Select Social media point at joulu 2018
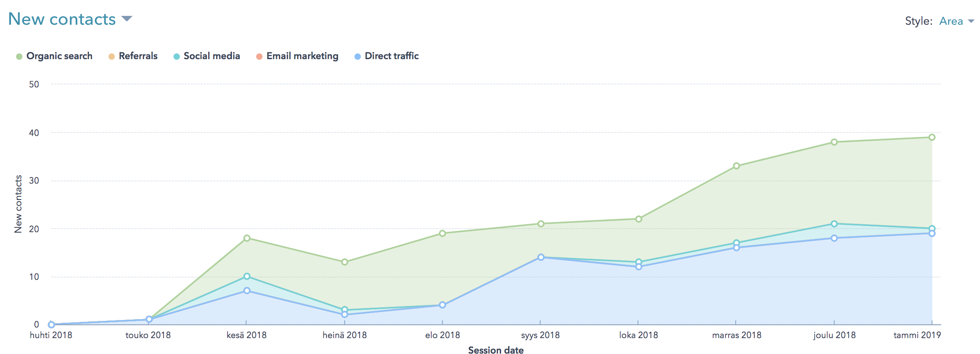This screenshot has height=354, width=980. [x=834, y=224]
